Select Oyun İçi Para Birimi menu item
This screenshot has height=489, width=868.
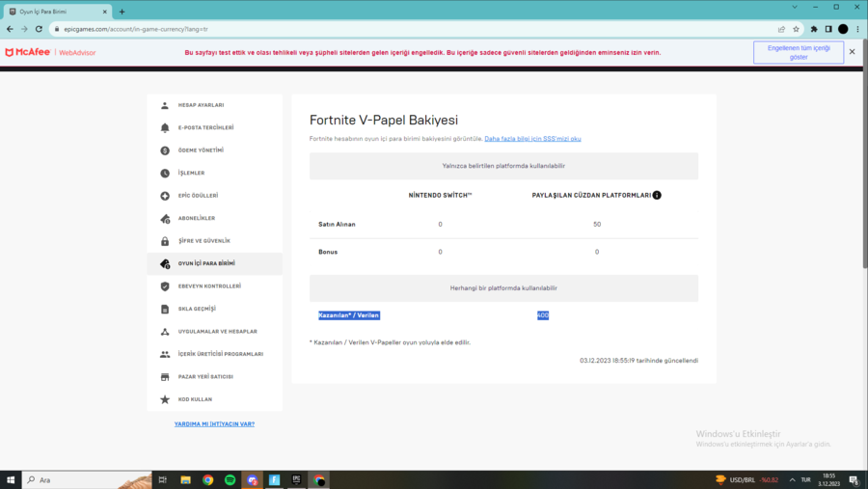(215, 263)
